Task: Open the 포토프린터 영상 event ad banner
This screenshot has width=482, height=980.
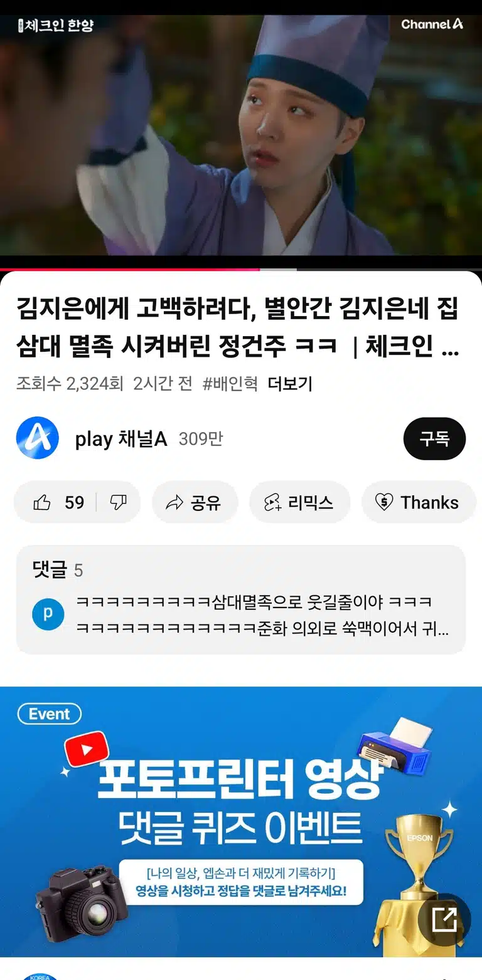Action: pyautogui.click(x=241, y=821)
